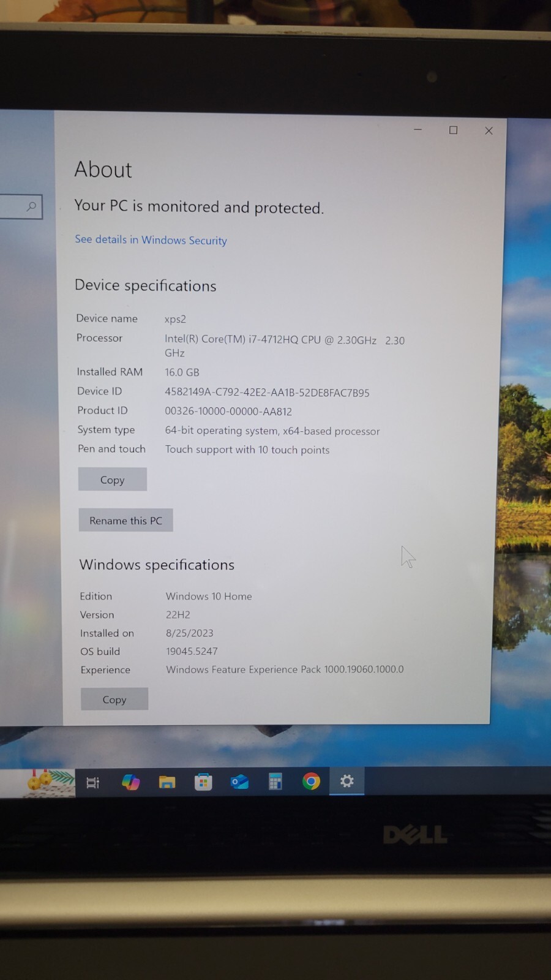Click Touch support with 10 touch points
551x980 pixels.
click(247, 450)
